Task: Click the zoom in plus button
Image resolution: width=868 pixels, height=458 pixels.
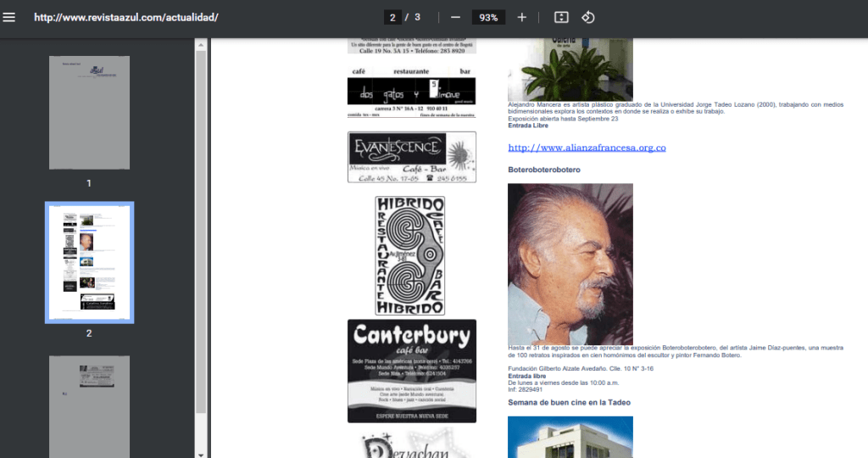Action: point(521,17)
